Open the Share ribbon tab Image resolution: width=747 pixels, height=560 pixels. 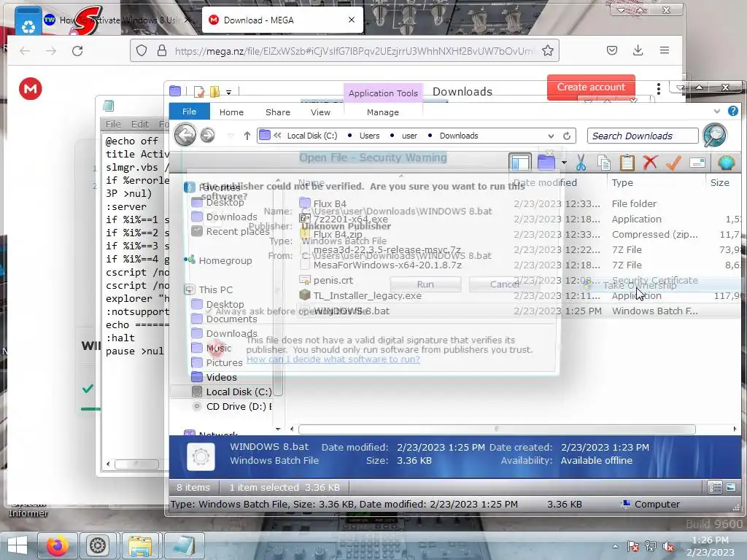point(278,112)
